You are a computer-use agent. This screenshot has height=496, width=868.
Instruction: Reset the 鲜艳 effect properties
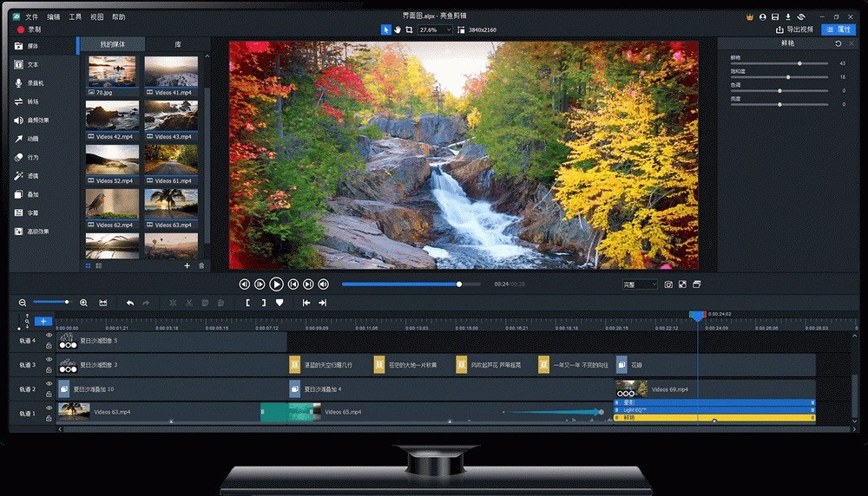coord(838,43)
